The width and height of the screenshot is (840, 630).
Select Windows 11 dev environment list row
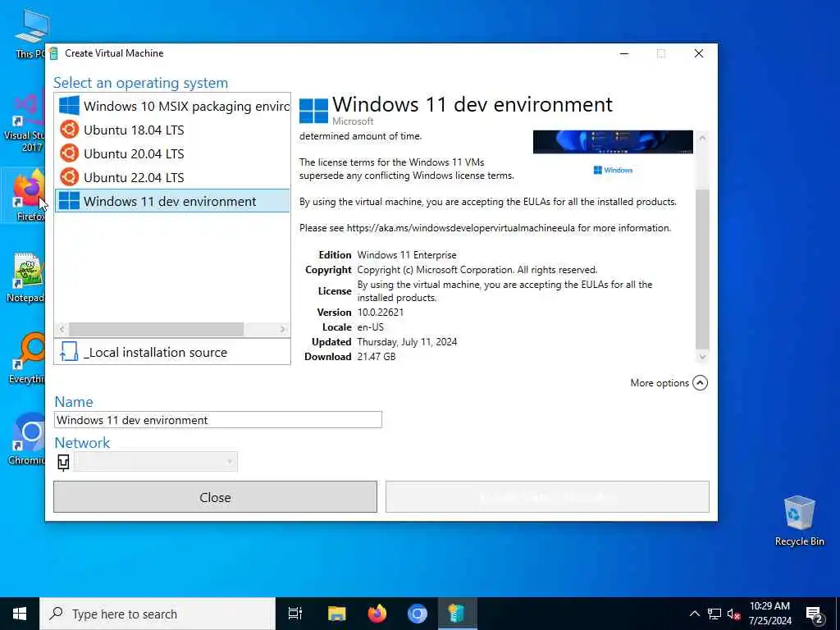[172, 201]
